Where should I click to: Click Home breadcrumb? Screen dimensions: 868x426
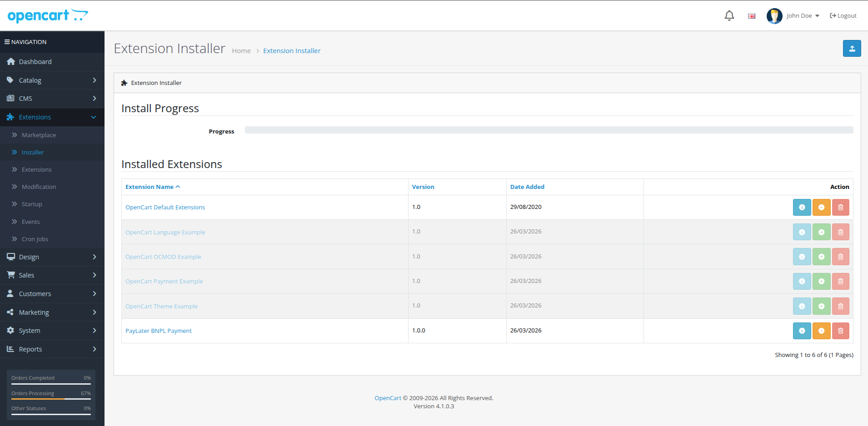tap(241, 51)
